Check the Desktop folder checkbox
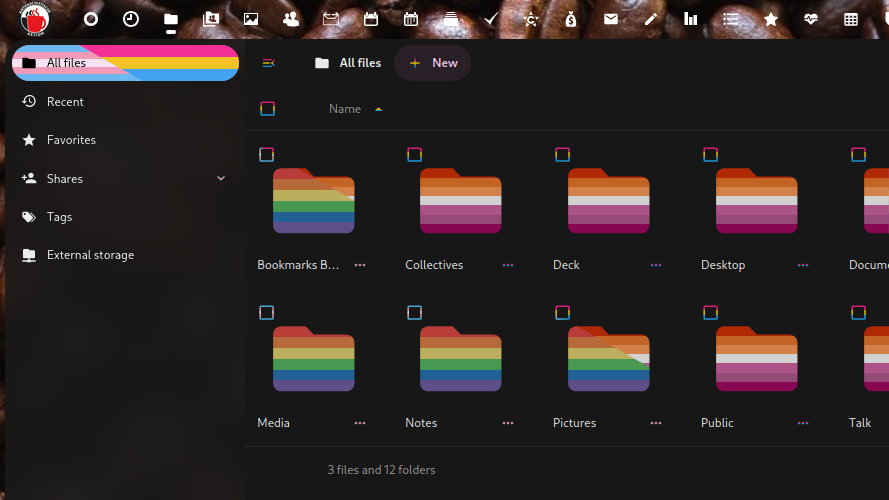Viewport: 889px width, 500px height. [x=710, y=154]
